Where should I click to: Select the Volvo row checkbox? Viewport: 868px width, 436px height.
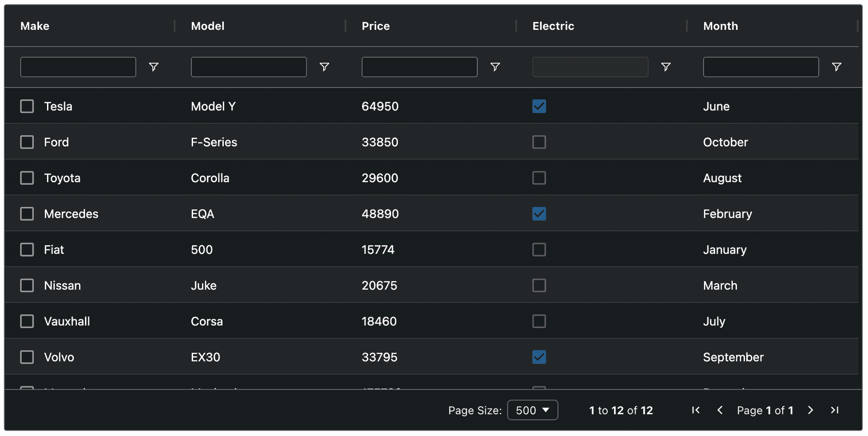(27, 357)
